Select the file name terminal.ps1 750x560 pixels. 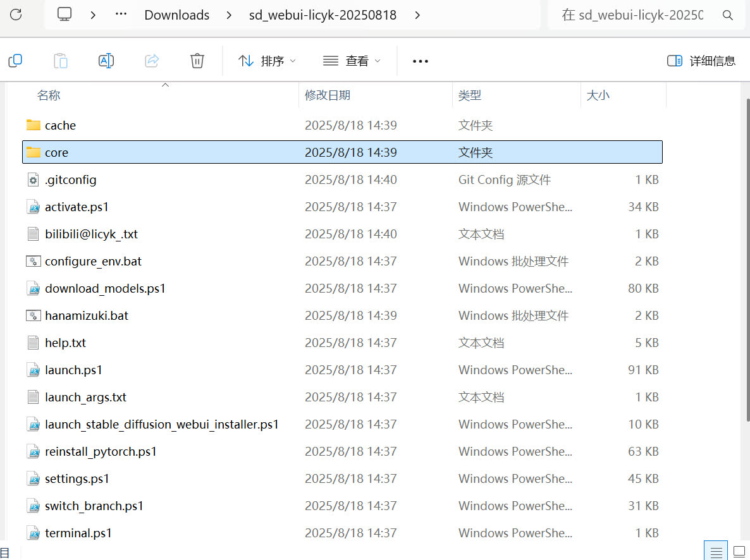tap(78, 533)
